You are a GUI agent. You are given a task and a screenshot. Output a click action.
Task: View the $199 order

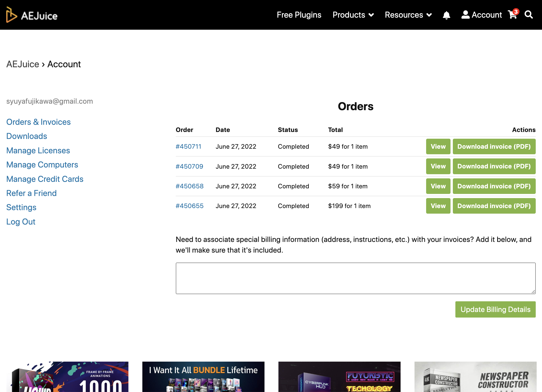click(438, 206)
